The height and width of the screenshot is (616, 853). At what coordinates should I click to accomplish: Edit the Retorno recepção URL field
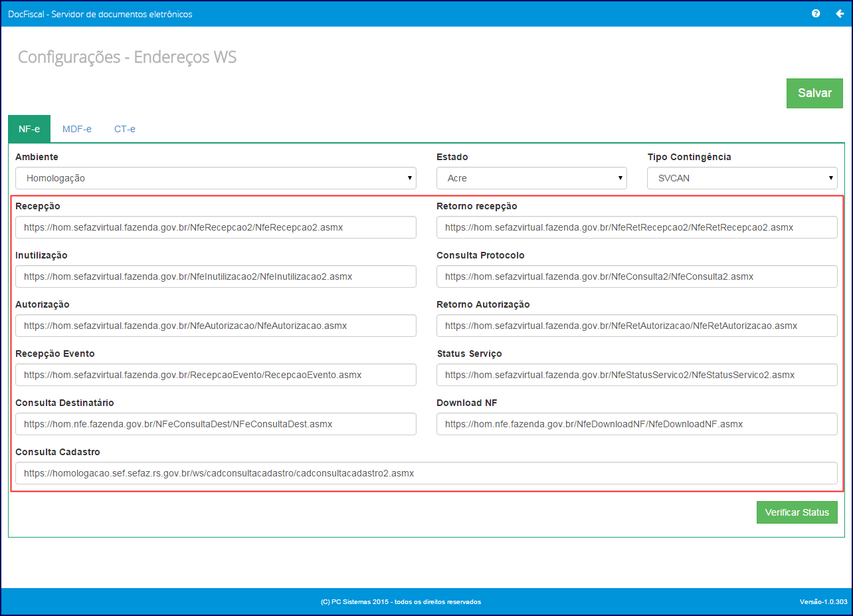(x=637, y=227)
